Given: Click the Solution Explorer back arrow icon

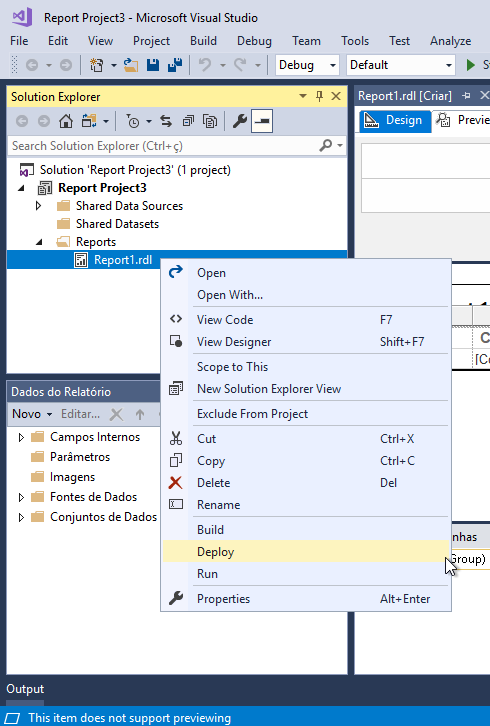Looking at the screenshot, I should pos(22,121).
